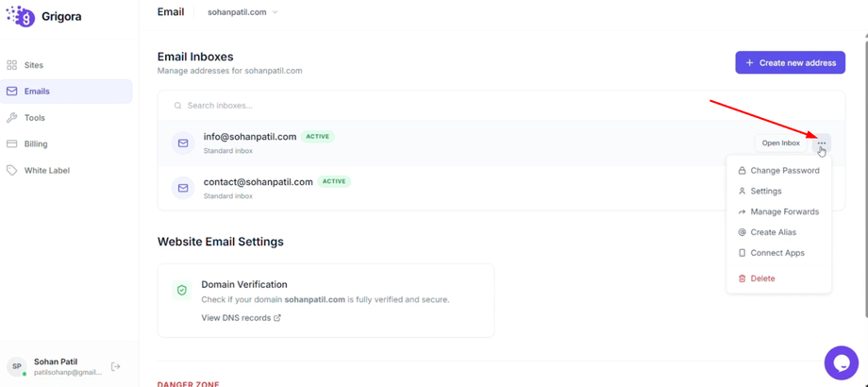Open the chat support bubble
The image size is (868, 387).
(841, 362)
